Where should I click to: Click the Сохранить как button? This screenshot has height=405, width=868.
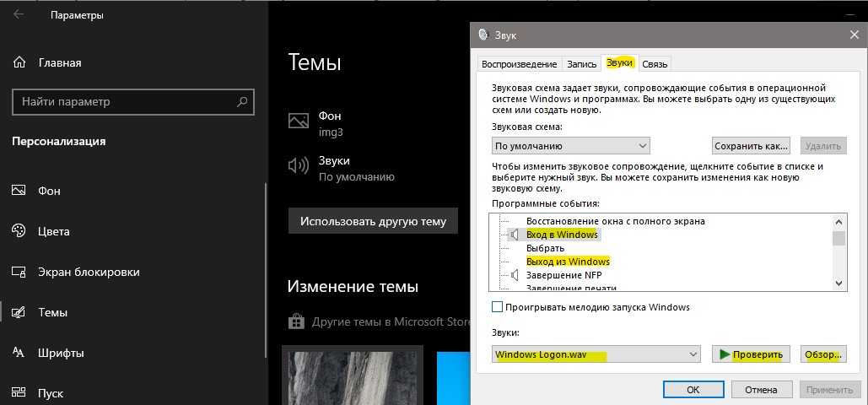[x=751, y=146]
